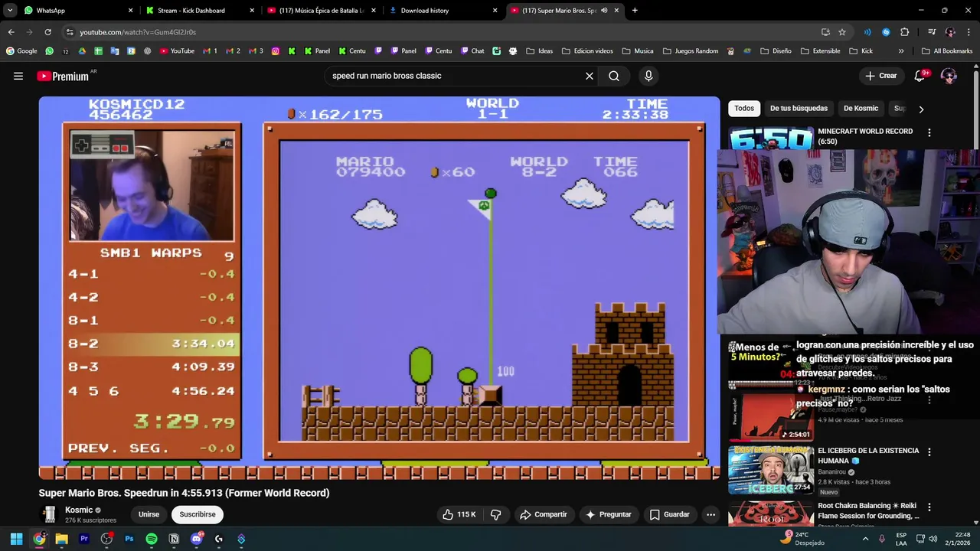The height and width of the screenshot is (551, 980).
Task: Open options for Minecraft World Record video
Action: coord(929,132)
